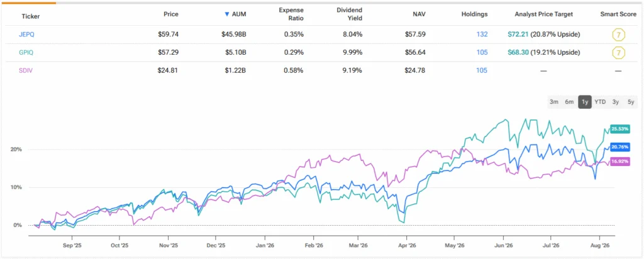Screen dimensions: 644x259
Task: Click the 10% y-axis label
Action: click(17, 187)
